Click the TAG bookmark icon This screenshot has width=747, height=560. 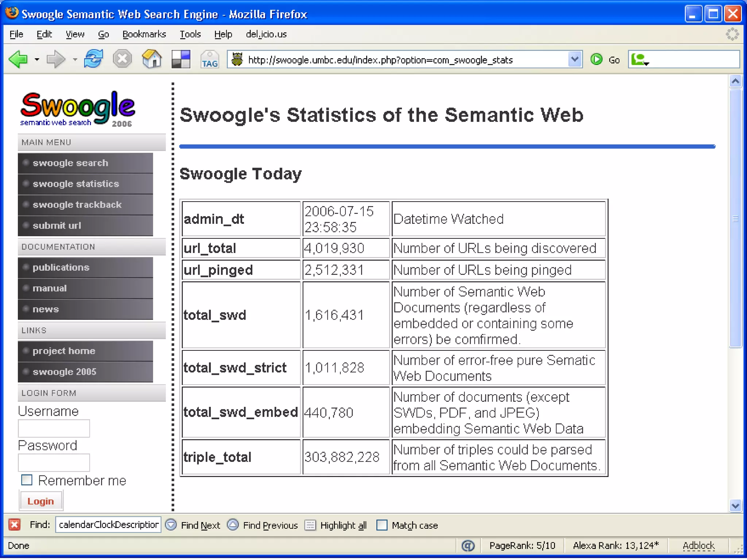pos(210,60)
